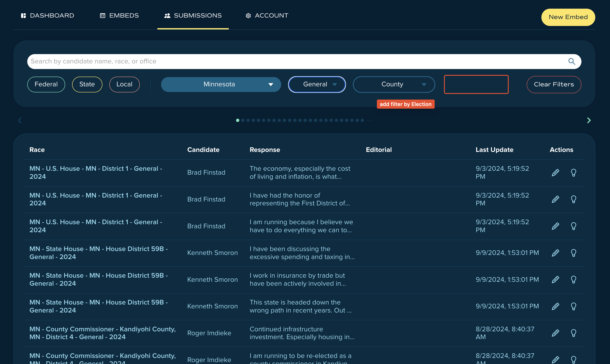
Task: Expand the County dropdown
Action: [394, 84]
